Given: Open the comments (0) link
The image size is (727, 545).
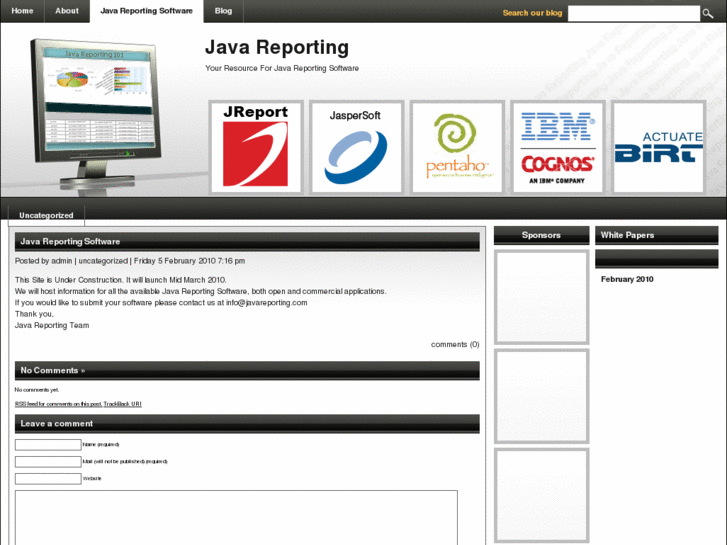Looking at the screenshot, I should tap(455, 344).
